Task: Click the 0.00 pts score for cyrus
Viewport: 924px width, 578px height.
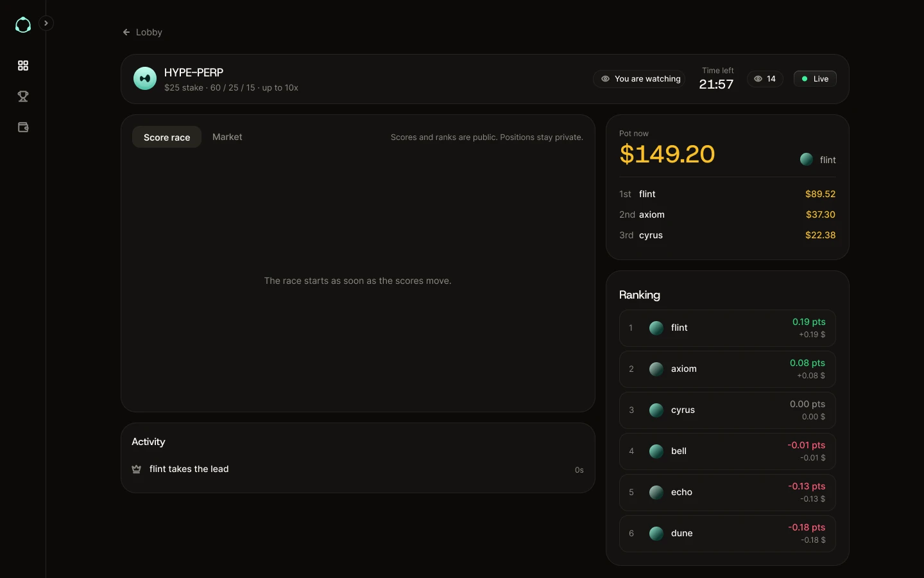Action: tap(807, 404)
